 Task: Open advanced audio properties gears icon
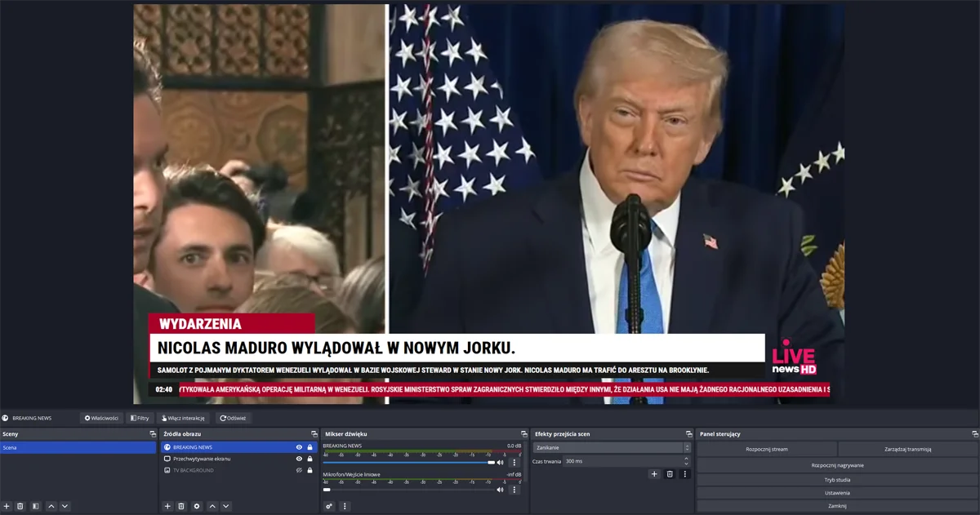pos(329,506)
